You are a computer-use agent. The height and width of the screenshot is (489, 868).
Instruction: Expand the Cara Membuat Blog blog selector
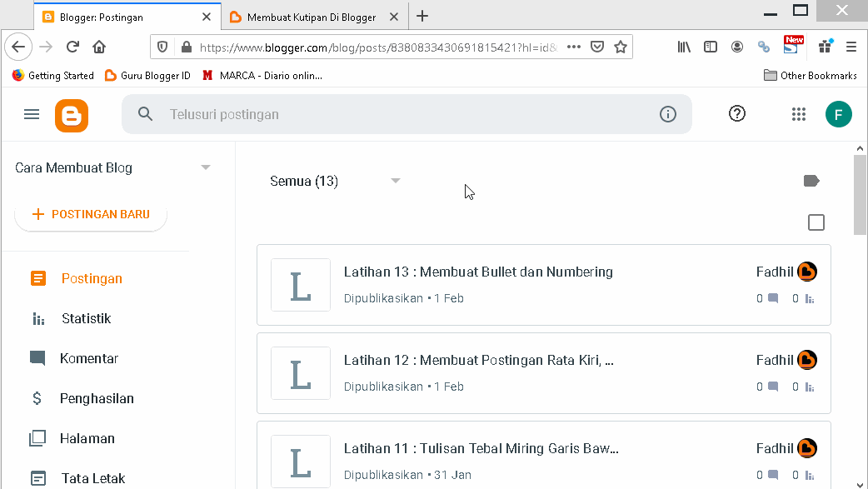pyautogui.click(x=205, y=167)
